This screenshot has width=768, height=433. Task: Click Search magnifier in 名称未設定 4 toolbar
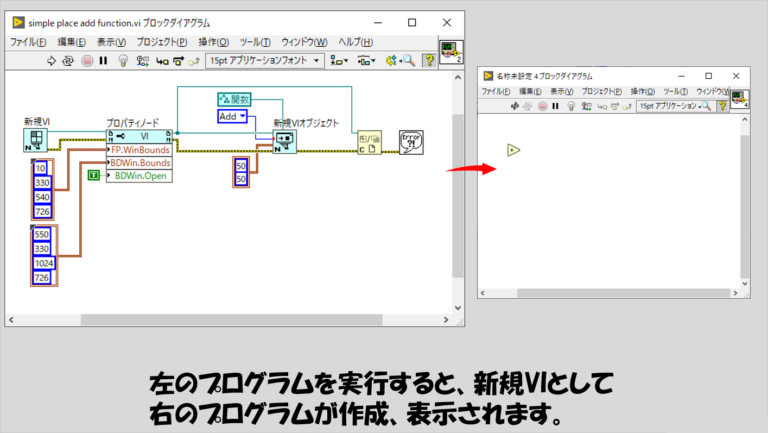pyautogui.click(x=705, y=106)
